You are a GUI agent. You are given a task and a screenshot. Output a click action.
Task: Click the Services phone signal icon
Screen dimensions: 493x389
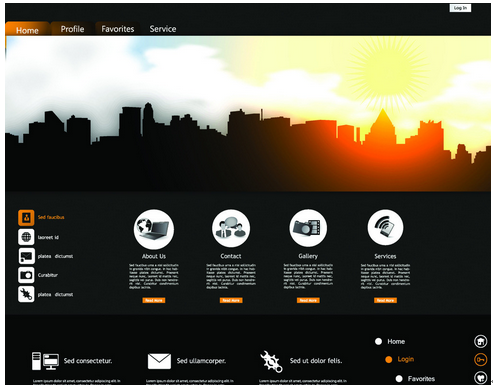[x=385, y=227]
